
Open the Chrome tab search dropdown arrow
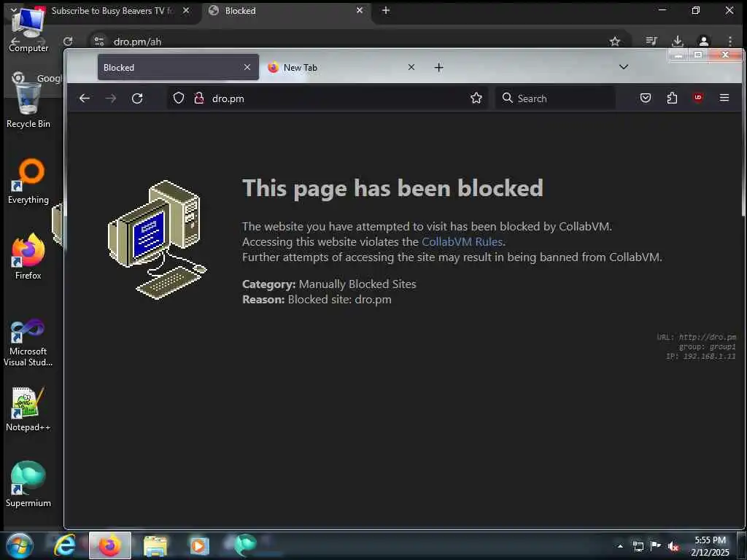point(14,9)
